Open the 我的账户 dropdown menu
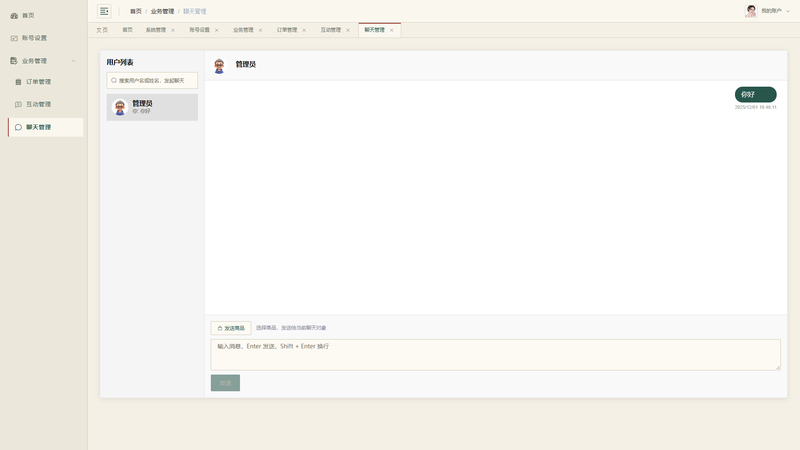This screenshot has width=800, height=450. pyautogui.click(x=775, y=11)
